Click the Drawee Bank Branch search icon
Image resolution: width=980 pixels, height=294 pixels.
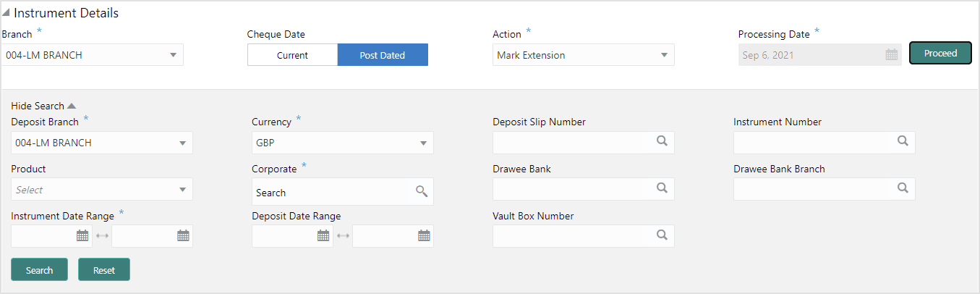[903, 188]
